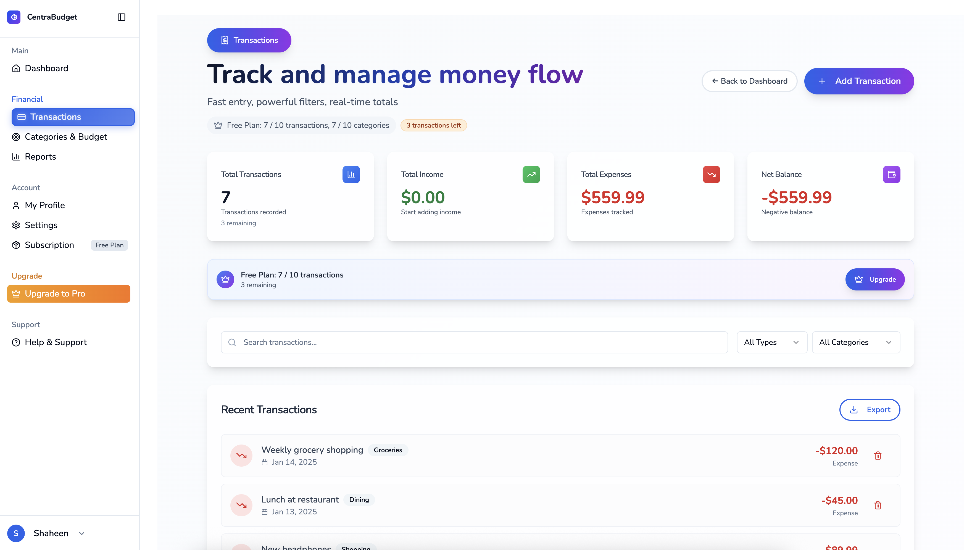Click the Settings gear icon
This screenshot has width=980, height=550.
16,225
